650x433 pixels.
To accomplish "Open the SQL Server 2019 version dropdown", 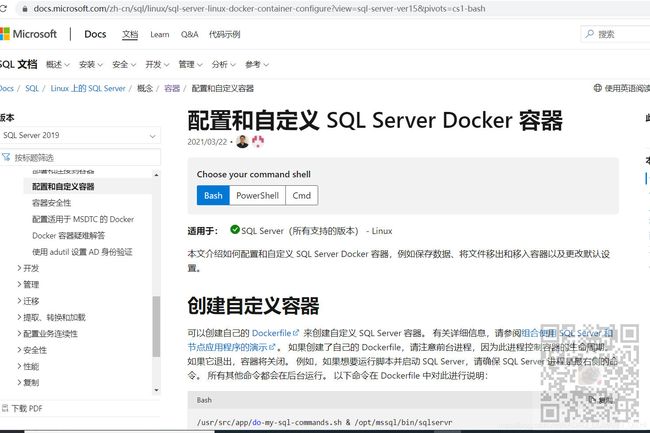I will [x=80, y=135].
